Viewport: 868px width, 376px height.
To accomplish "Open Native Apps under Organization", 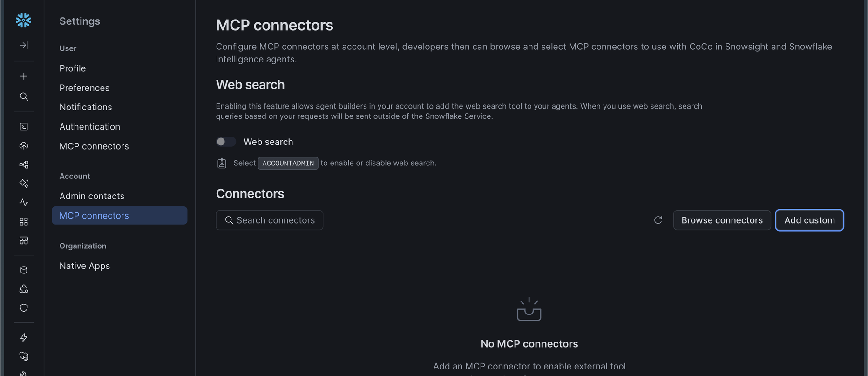I will (85, 266).
